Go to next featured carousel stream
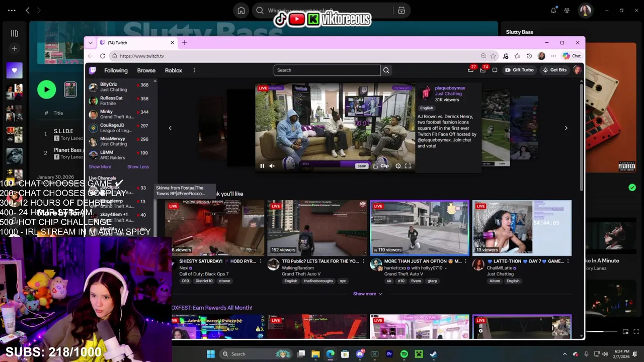644x362 pixels. tap(566, 128)
